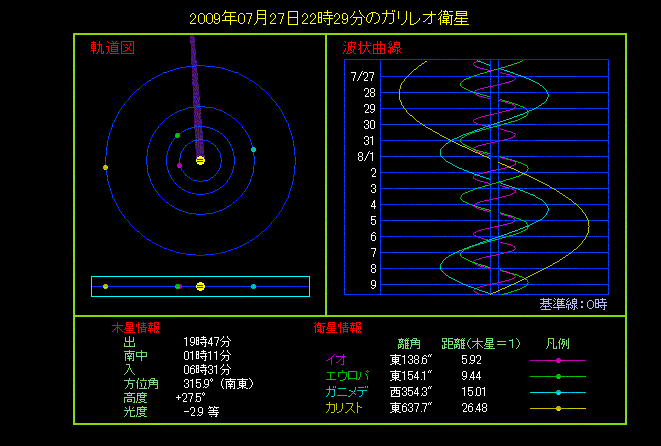The height and width of the screenshot is (446, 661).
Task: Click Jupiter at the orbit diagram center
Action: click(200, 160)
